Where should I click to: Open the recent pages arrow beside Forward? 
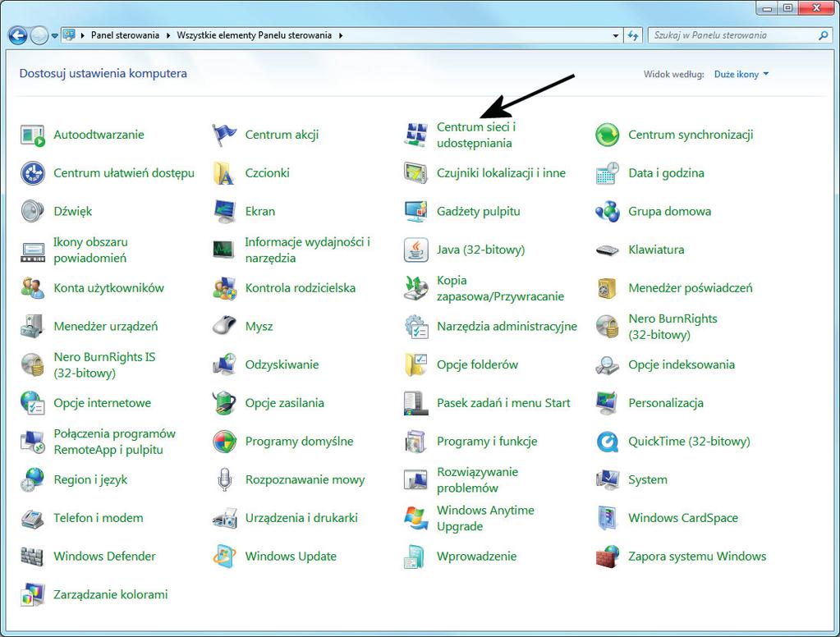coord(55,36)
